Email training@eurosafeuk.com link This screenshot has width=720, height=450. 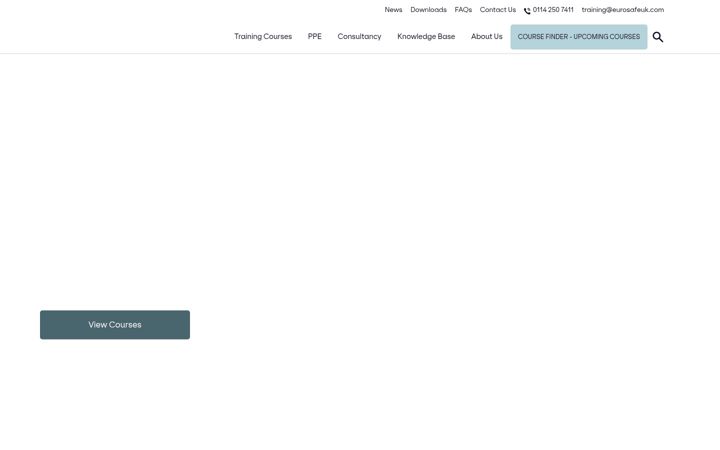(623, 10)
